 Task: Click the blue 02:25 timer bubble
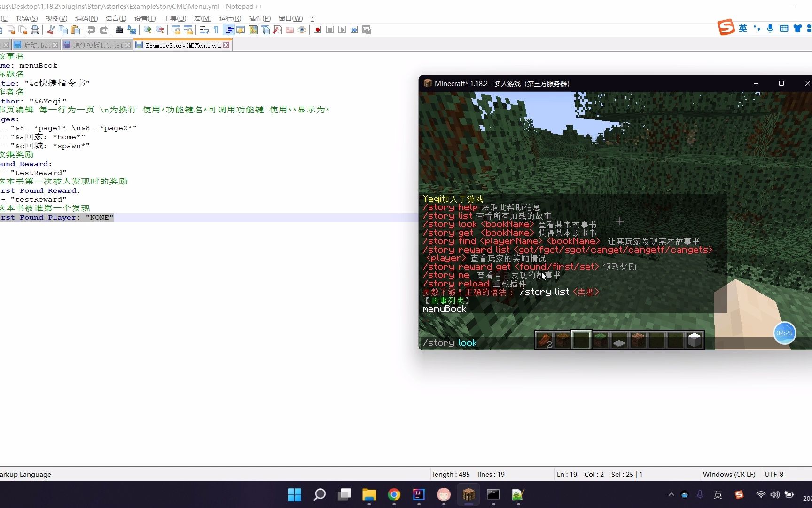(x=784, y=333)
